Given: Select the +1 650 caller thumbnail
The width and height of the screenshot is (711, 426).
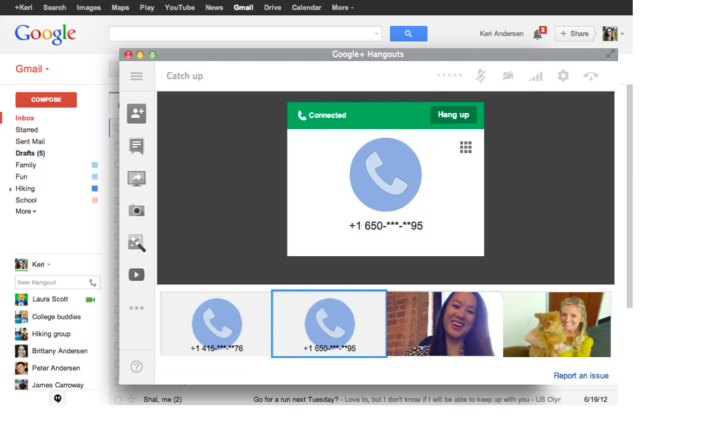Looking at the screenshot, I should 329,324.
